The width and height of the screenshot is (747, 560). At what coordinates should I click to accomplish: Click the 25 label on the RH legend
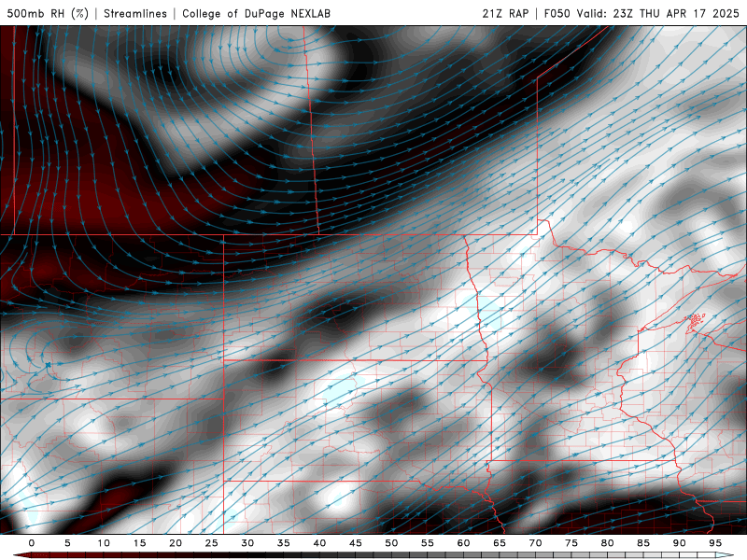pos(212,543)
